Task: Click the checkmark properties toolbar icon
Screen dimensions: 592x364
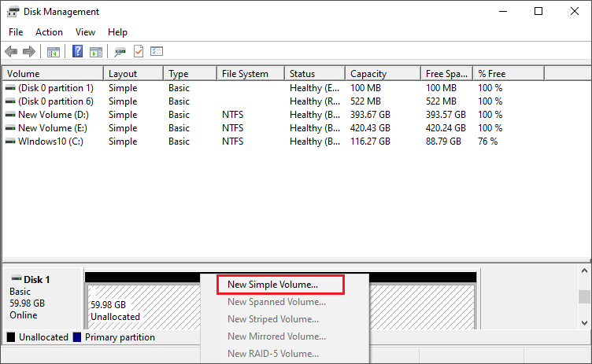Action: [x=139, y=52]
